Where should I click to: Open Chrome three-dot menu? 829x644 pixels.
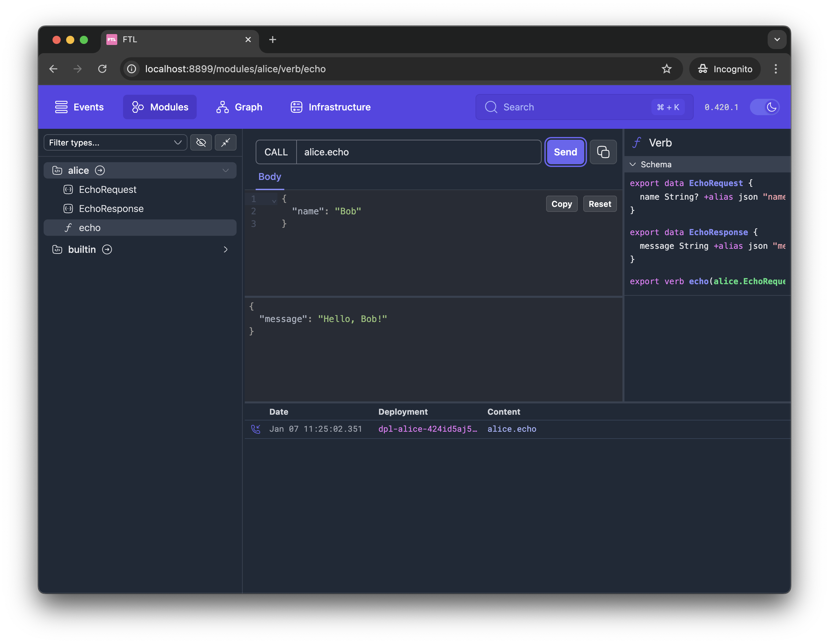(775, 69)
